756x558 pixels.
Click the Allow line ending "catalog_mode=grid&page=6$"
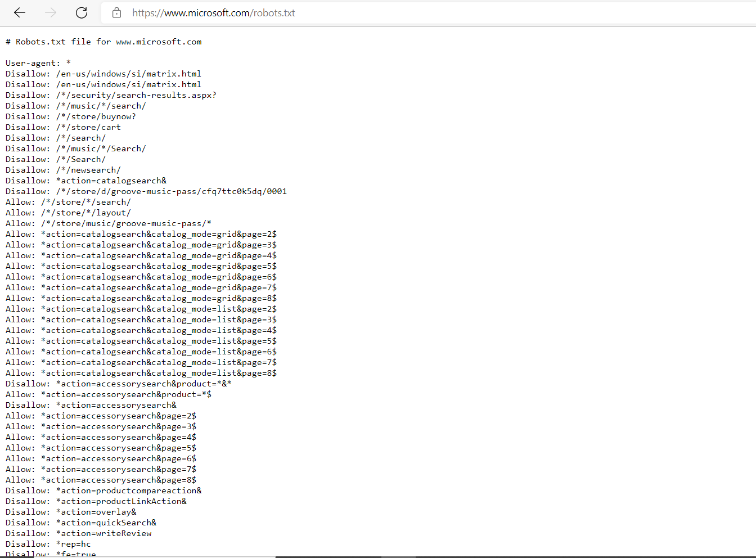coord(141,277)
